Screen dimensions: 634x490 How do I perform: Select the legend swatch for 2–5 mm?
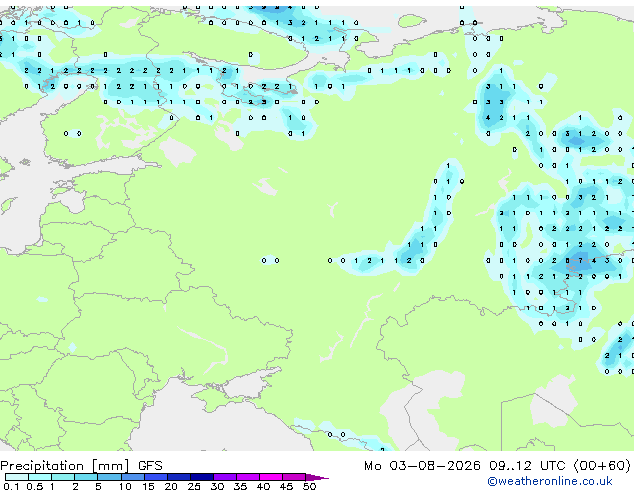(x=86, y=477)
